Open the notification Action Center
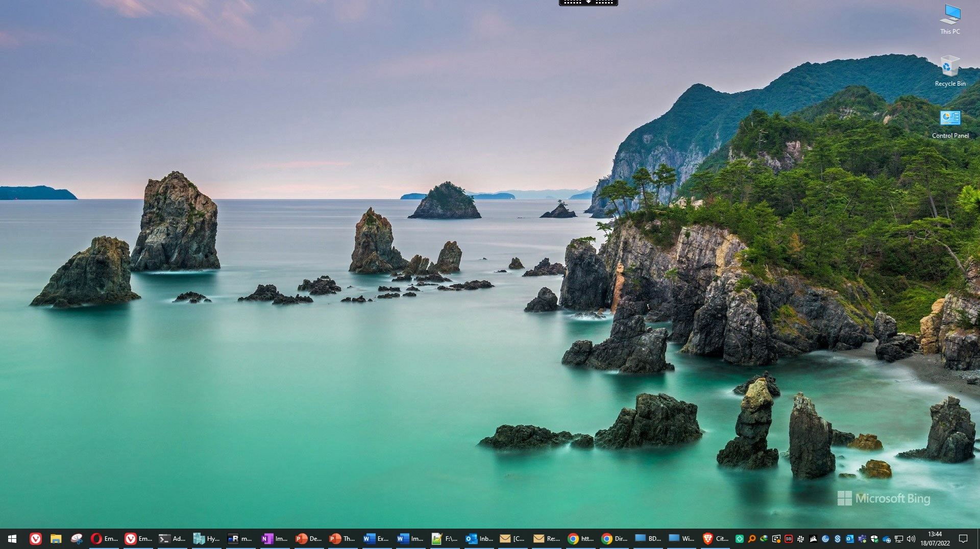The width and height of the screenshot is (980, 549). (x=963, y=539)
